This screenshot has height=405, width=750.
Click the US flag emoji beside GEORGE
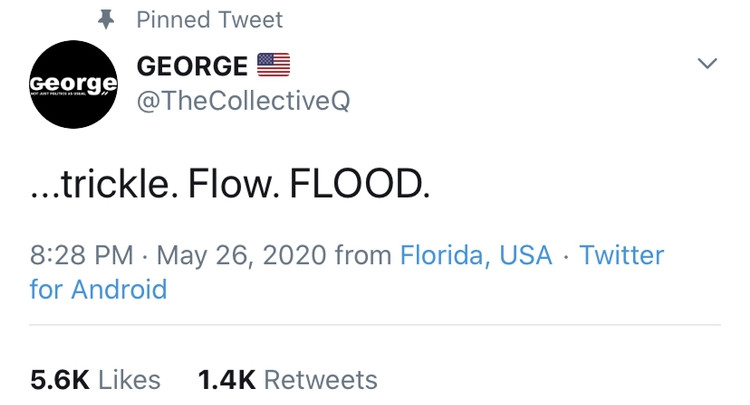coord(274,66)
